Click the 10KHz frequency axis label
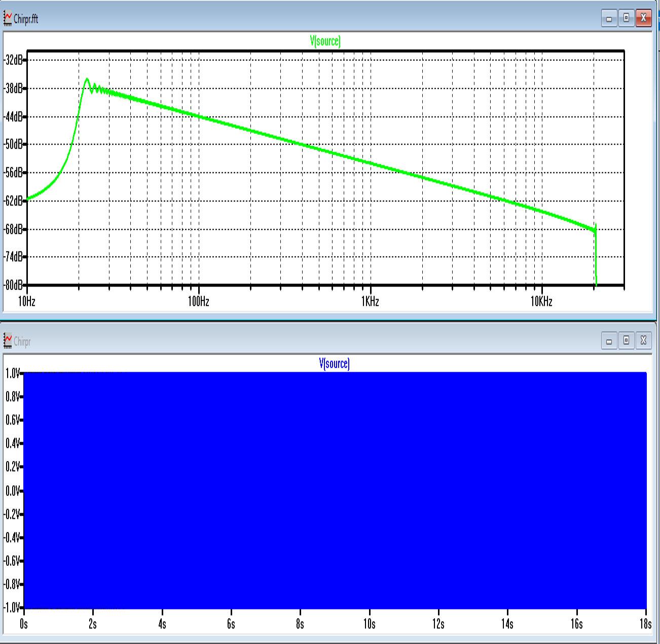 coord(541,301)
